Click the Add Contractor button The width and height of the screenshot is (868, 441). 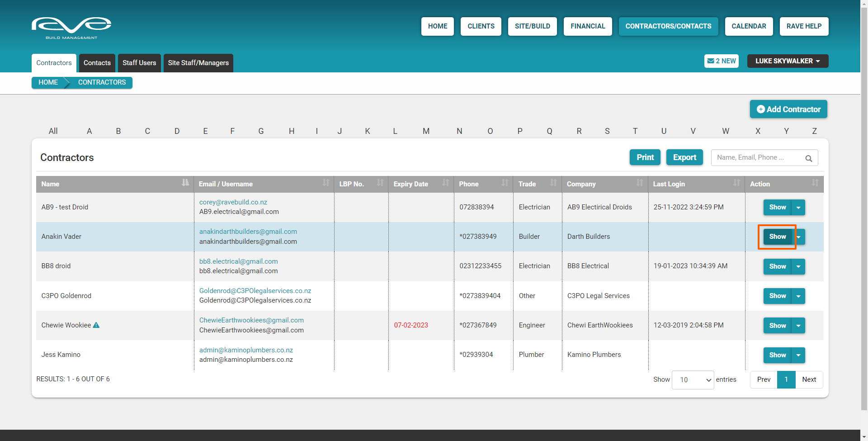tap(788, 109)
